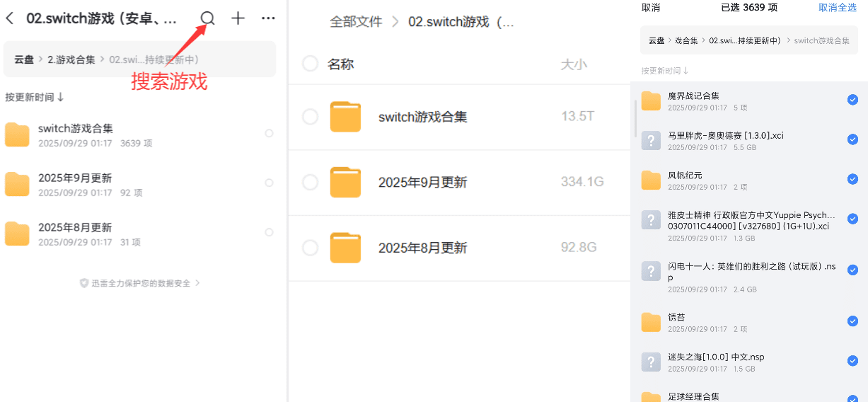Change sort order 按更新时间 in right panel

point(665,71)
